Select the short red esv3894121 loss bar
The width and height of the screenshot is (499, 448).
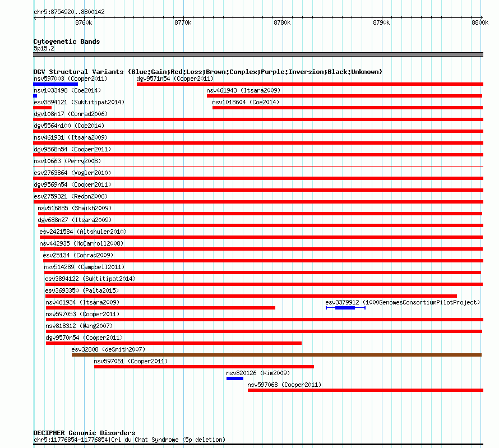[42, 108]
